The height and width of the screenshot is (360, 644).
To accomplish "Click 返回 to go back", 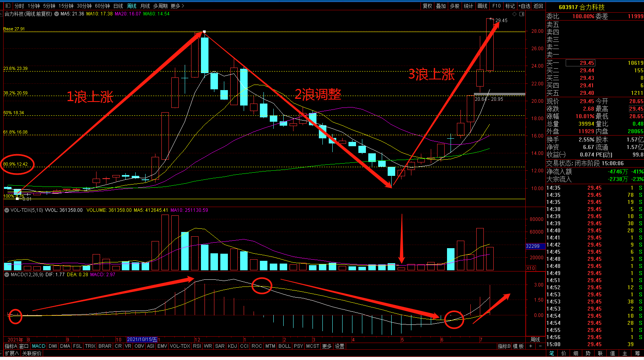I will [x=538, y=6].
